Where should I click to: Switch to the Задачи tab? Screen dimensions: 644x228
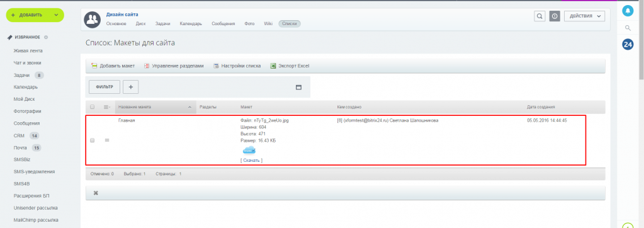coord(162,24)
